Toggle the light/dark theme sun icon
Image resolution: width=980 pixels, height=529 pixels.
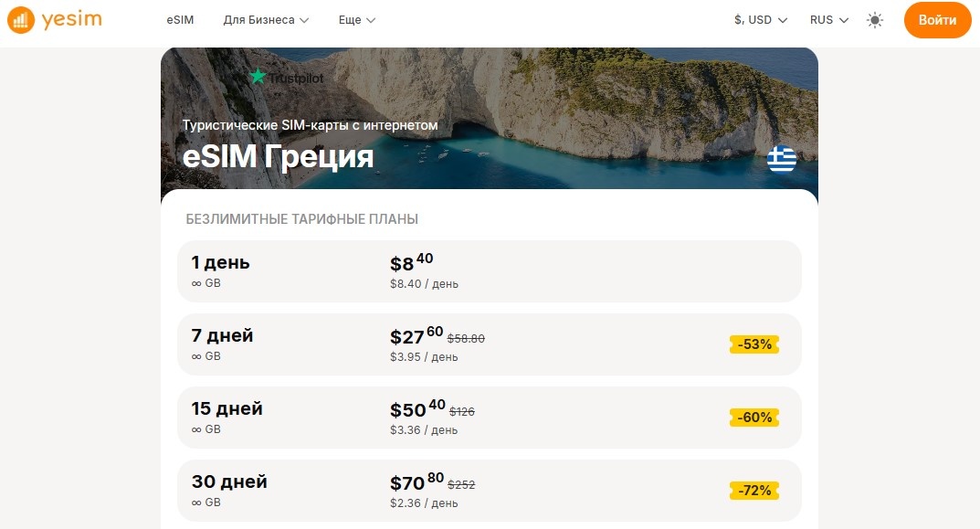(874, 19)
